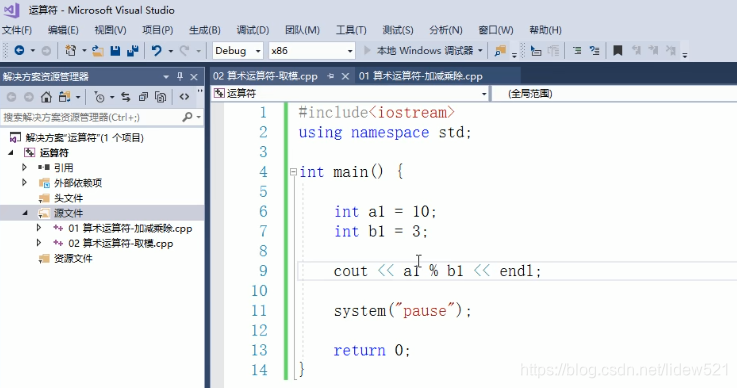The image size is (737, 388).
Task: Select the 头文件 folder in the tree
Action: point(68,198)
